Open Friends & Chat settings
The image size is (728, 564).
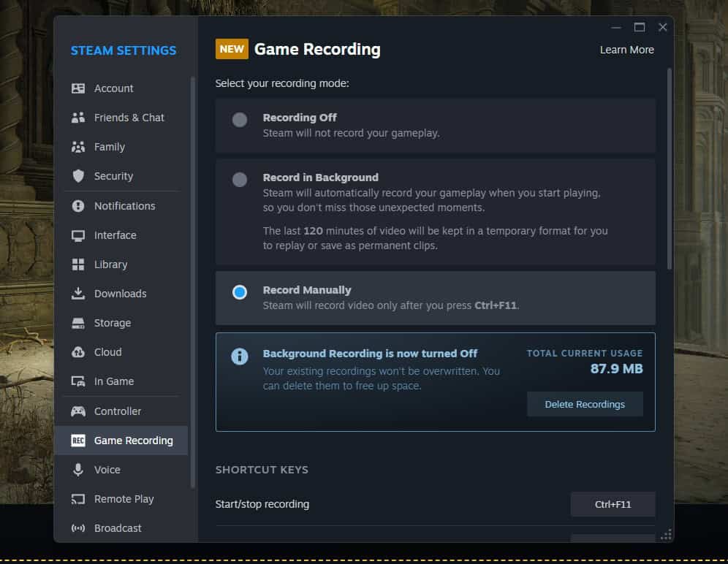coord(121,118)
